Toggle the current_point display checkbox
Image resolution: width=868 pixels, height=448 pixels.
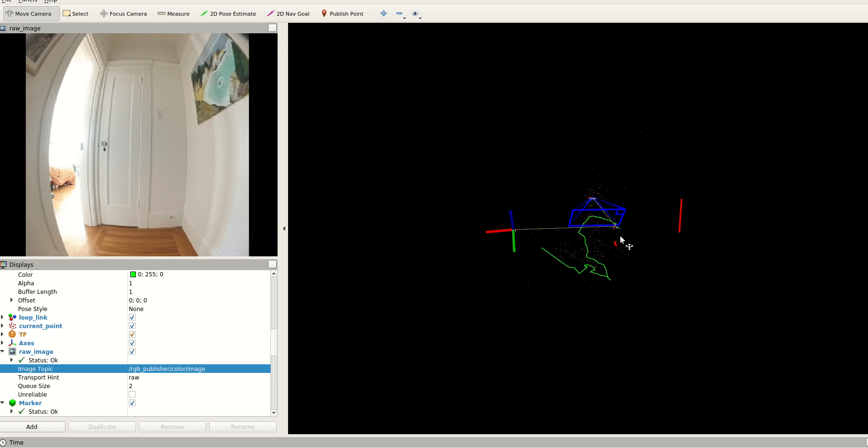pos(132,326)
